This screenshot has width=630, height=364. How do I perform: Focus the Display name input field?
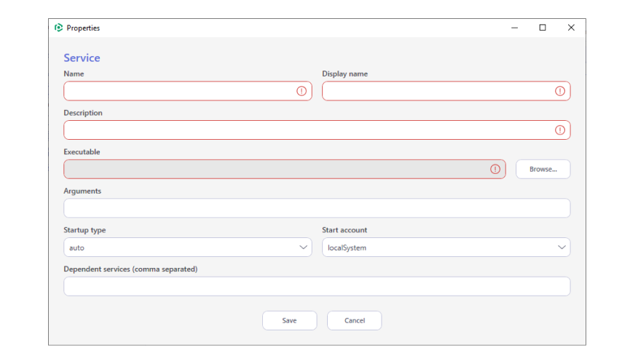click(446, 91)
